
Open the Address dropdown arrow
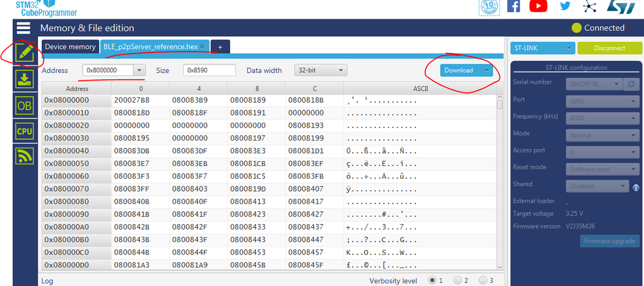[139, 70]
